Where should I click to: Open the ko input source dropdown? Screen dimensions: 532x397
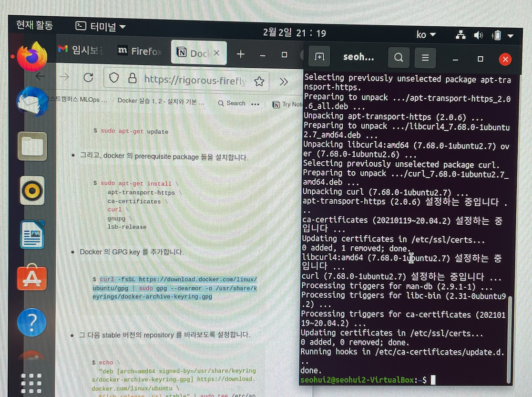point(426,34)
